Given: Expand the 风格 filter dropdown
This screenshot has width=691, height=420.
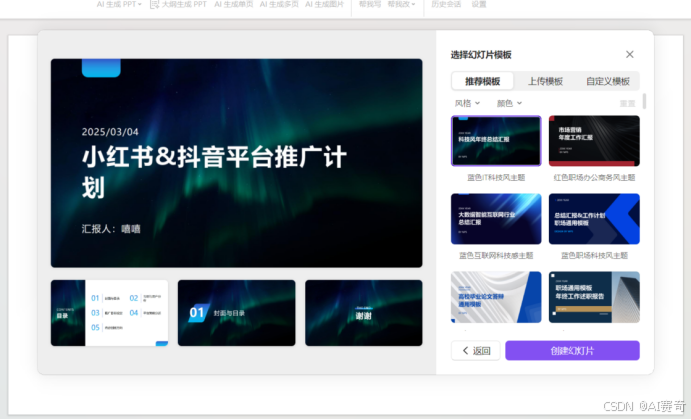Looking at the screenshot, I should pos(467,103).
